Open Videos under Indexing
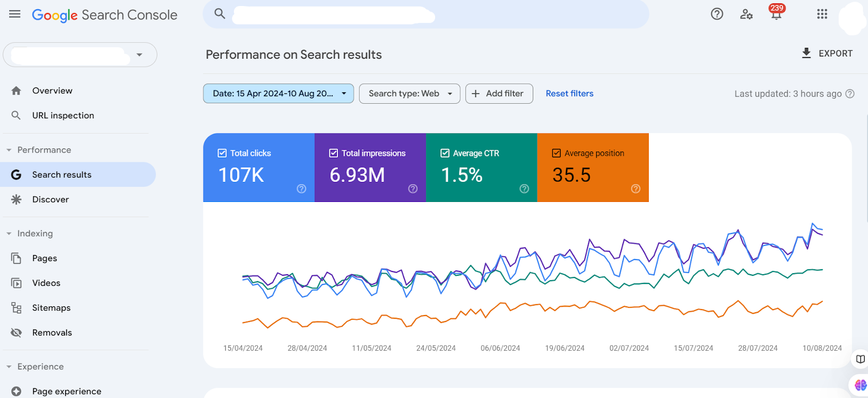The width and height of the screenshot is (868, 398). [46, 283]
